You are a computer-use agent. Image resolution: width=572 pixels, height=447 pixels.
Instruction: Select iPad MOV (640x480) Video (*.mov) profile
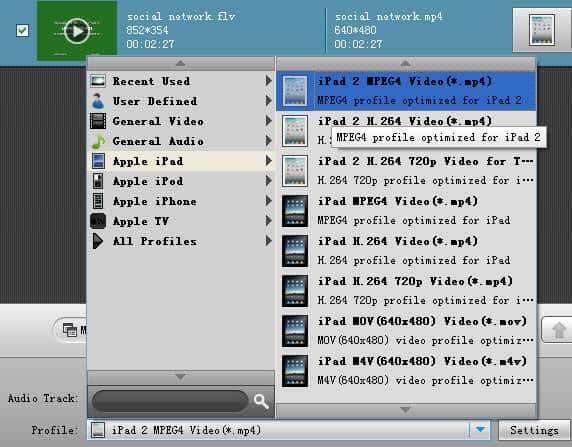(x=406, y=331)
